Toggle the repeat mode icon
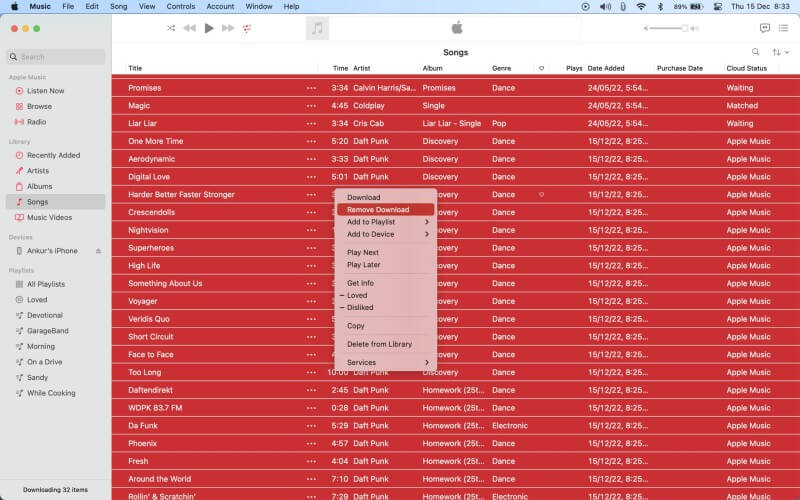This screenshot has width=800, height=500. pyautogui.click(x=247, y=28)
